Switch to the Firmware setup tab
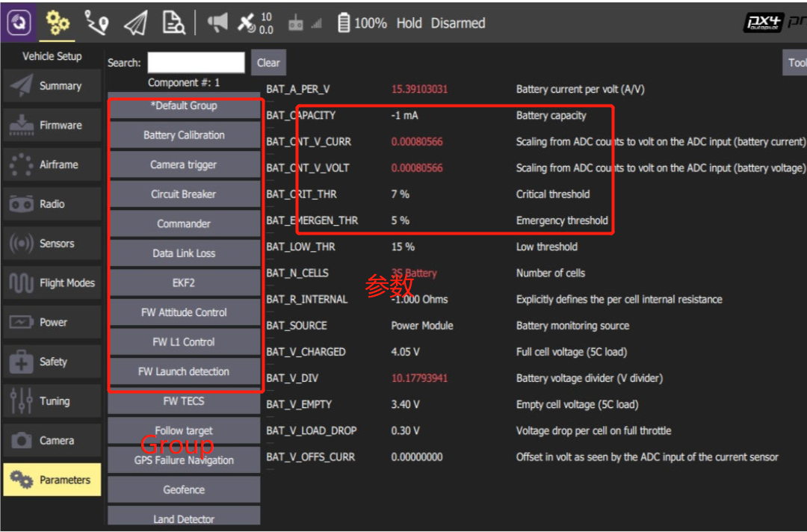Screen dimensions: 807x532 coord(52,125)
